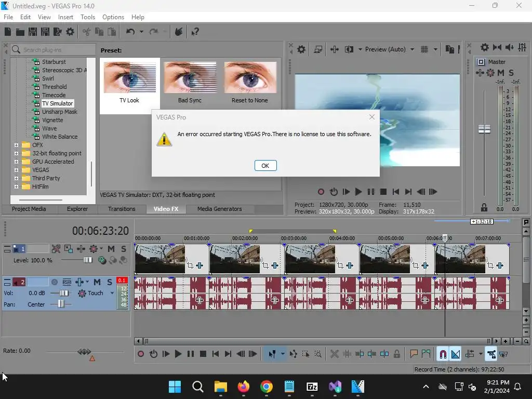
Task: Click the Master bus Solo button
Action: [511, 73]
